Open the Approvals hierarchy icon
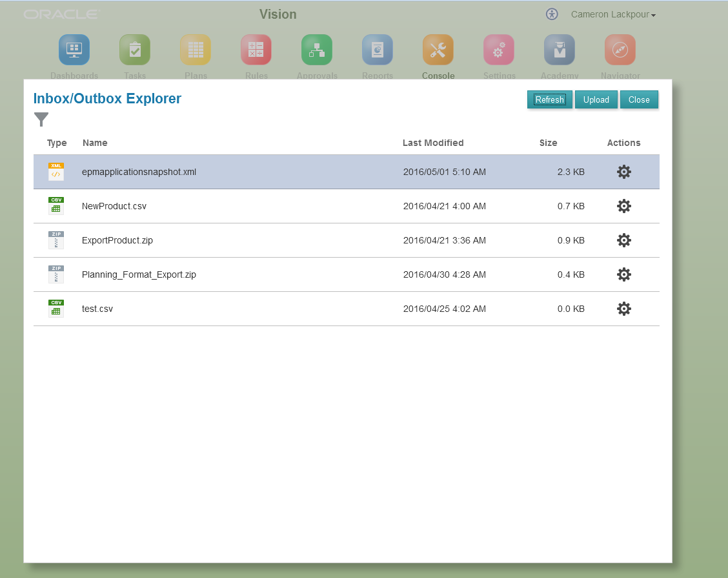 coord(317,50)
